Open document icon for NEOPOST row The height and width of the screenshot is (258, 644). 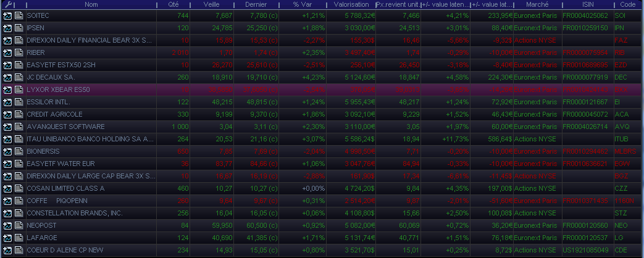(19, 225)
